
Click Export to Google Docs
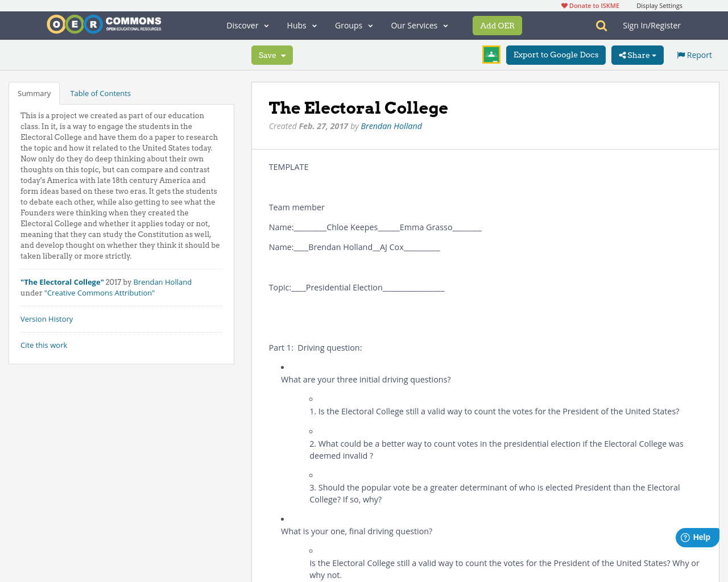(556, 55)
